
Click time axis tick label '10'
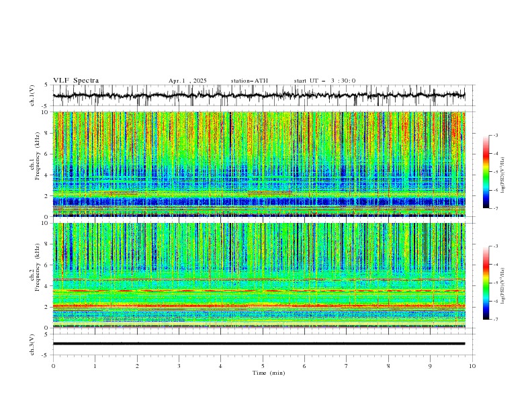(472, 366)
